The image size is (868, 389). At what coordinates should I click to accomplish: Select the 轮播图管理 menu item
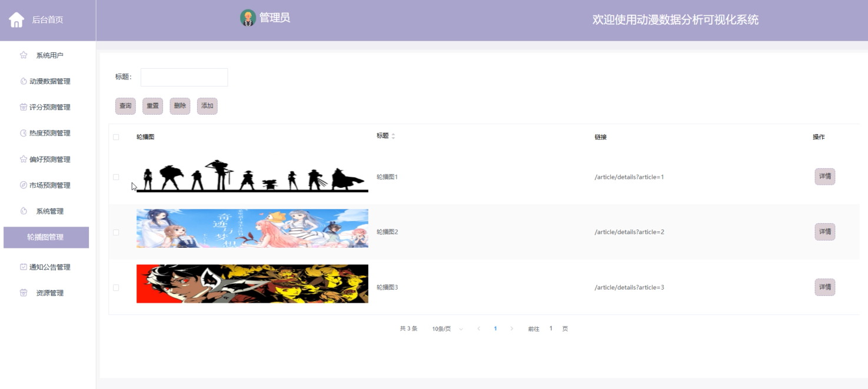pos(46,237)
